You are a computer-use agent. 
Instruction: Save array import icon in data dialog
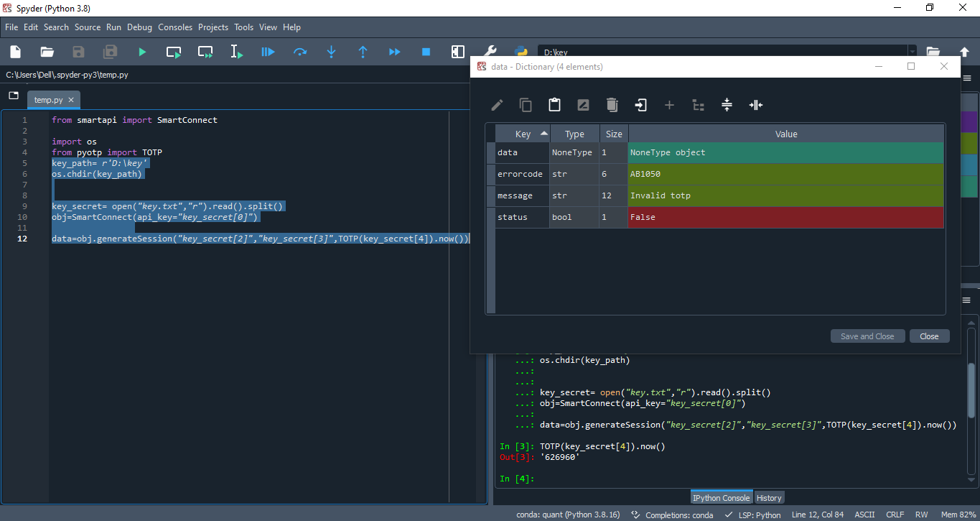pos(640,105)
